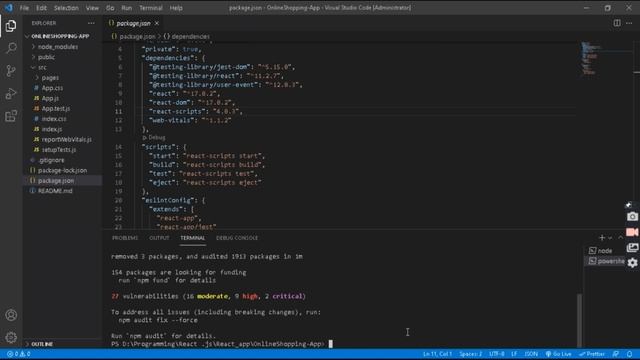Close the package.json editor tab
Screen dimensions: 640x360
pos(157,23)
